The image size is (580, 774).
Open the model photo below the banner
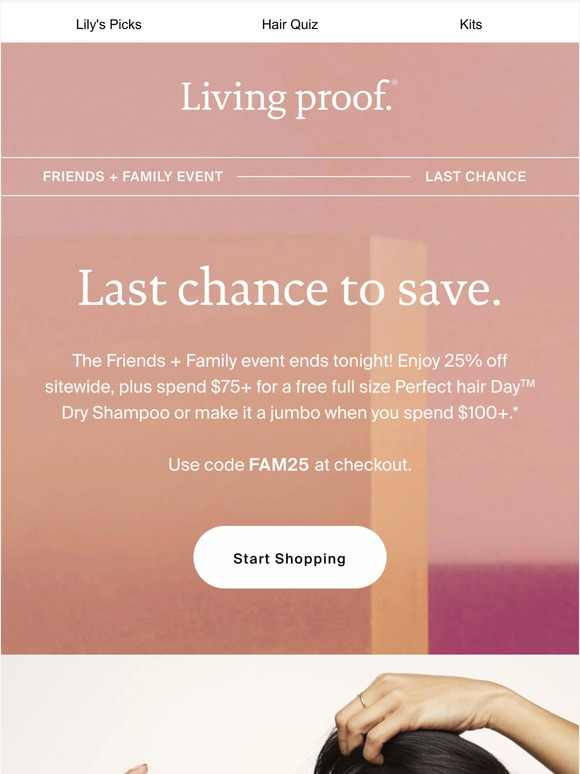(290, 714)
